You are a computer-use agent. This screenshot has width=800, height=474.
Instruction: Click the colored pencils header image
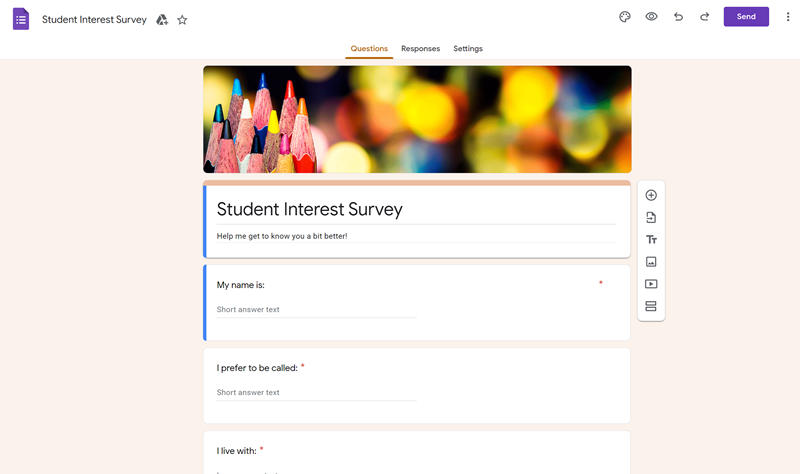coord(417,119)
